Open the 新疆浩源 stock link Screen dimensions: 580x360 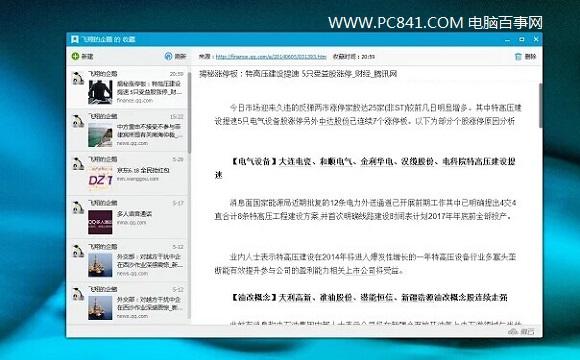[418, 297]
